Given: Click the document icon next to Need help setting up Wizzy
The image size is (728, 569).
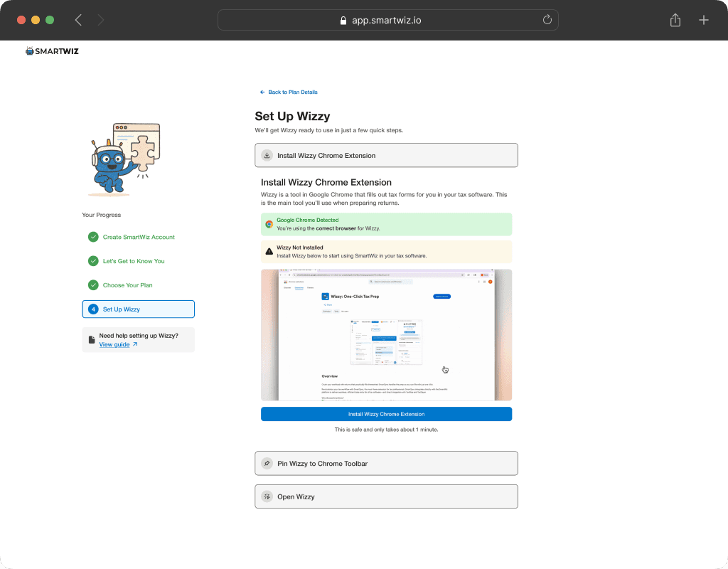Looking at the screenshot, I should (x=91, y=339).
